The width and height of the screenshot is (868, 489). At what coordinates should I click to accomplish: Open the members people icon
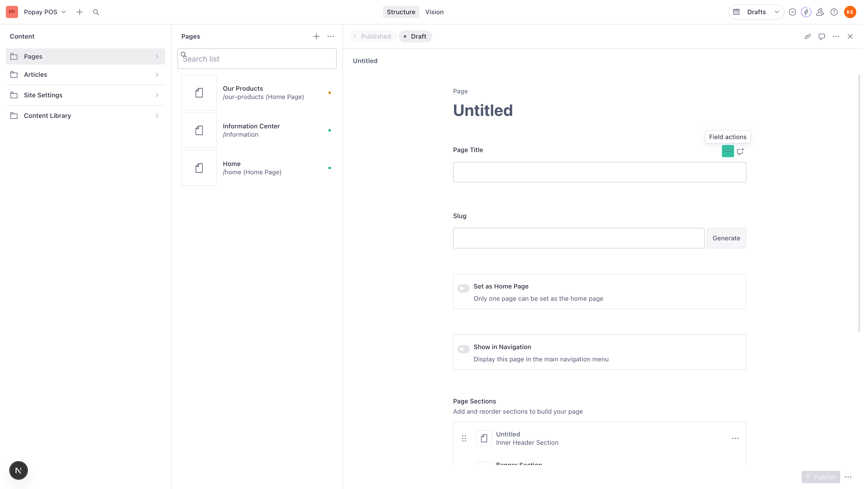(x=820, y=12)
